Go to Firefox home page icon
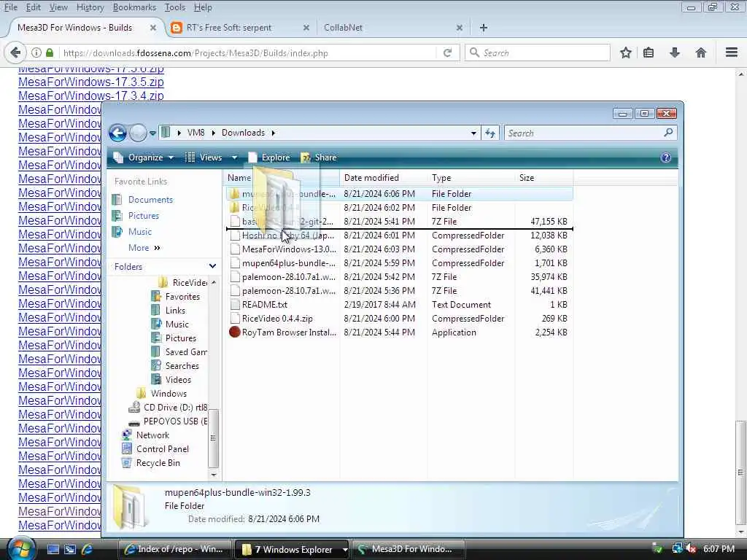The height and width of the screenshot is (560, 747). click(701, 52)
